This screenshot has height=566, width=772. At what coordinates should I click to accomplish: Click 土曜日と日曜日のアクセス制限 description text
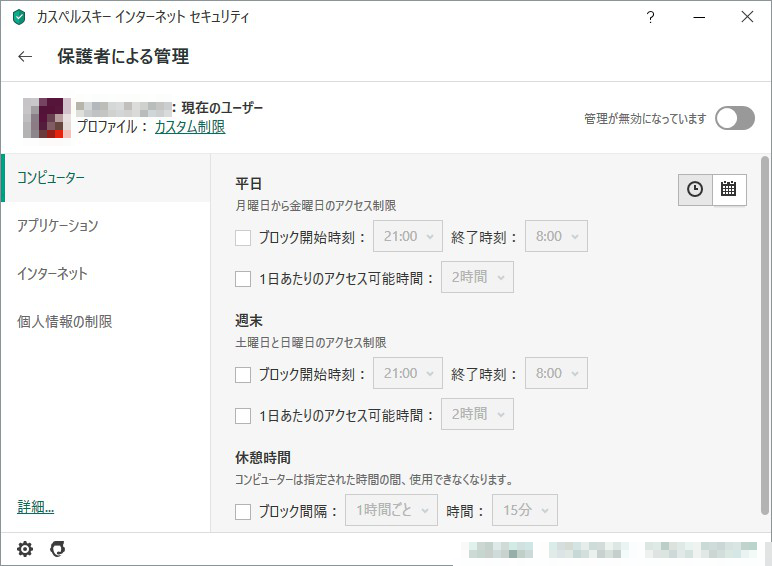(311, 343)
